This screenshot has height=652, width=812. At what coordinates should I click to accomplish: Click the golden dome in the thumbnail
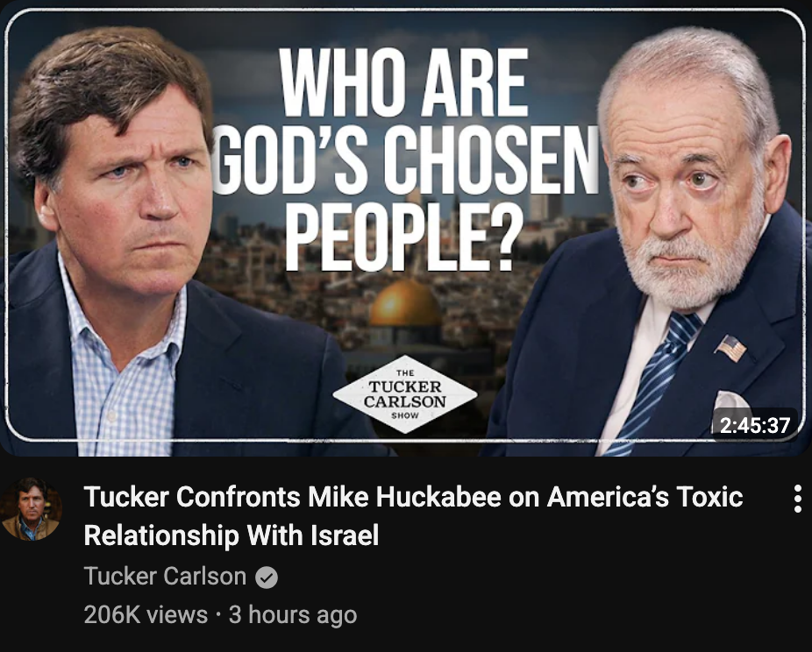coord(405,304)
